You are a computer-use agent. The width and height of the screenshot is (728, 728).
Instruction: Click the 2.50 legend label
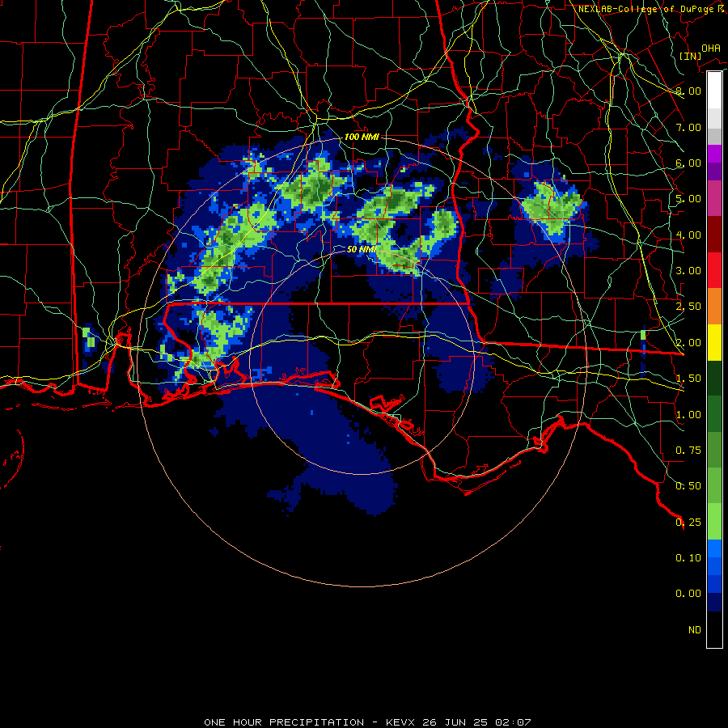click(x=688, y=307)
